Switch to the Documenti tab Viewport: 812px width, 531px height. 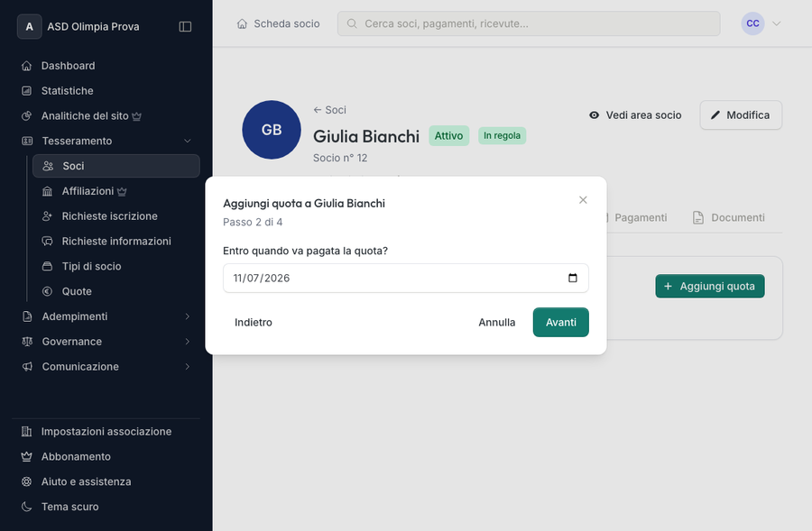pyautogui.click(x=729, y=218)
